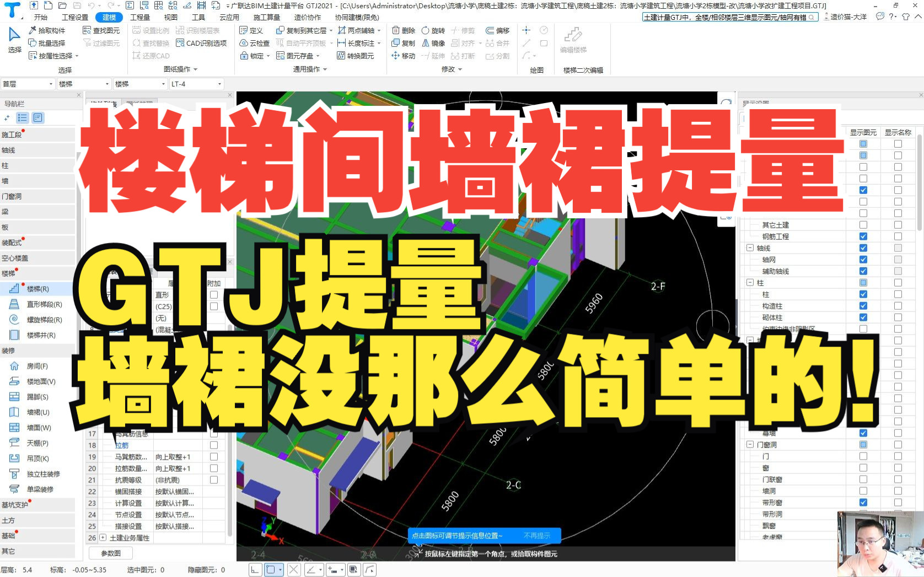924x577 pixels.
Task: Open the 造价协作 ribbon tab
Action: pos(308,17)
